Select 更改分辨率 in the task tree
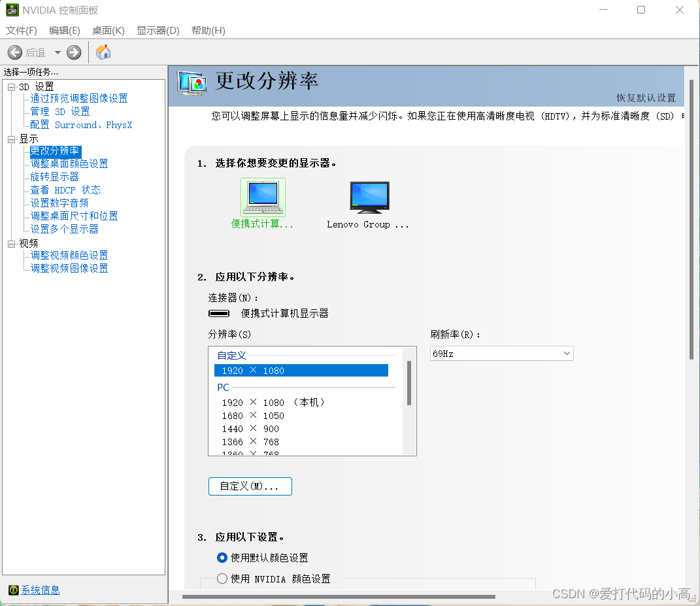 (x=56, y=151)
